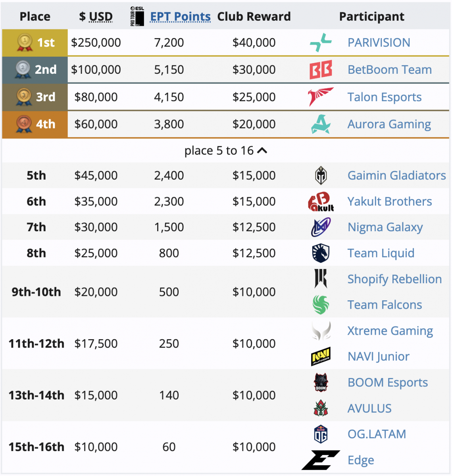This screenshot has width=452, height=476.
Task: Click the Aurora Gaming teal logo
Action: click(321, 124)
